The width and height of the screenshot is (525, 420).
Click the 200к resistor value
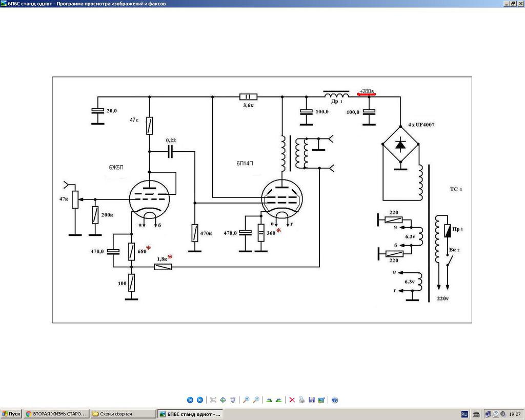(x=107, y=215)
